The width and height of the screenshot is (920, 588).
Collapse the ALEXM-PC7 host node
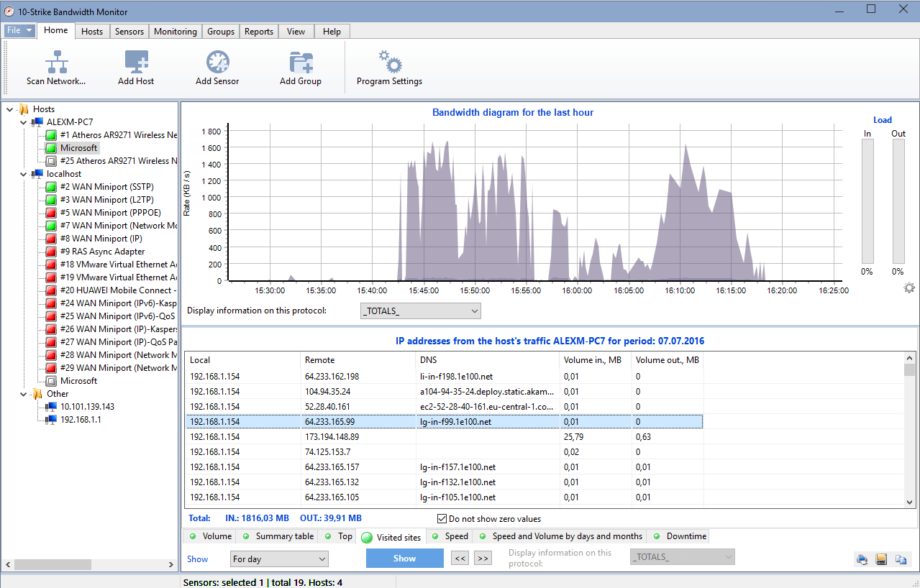(23, 122)
